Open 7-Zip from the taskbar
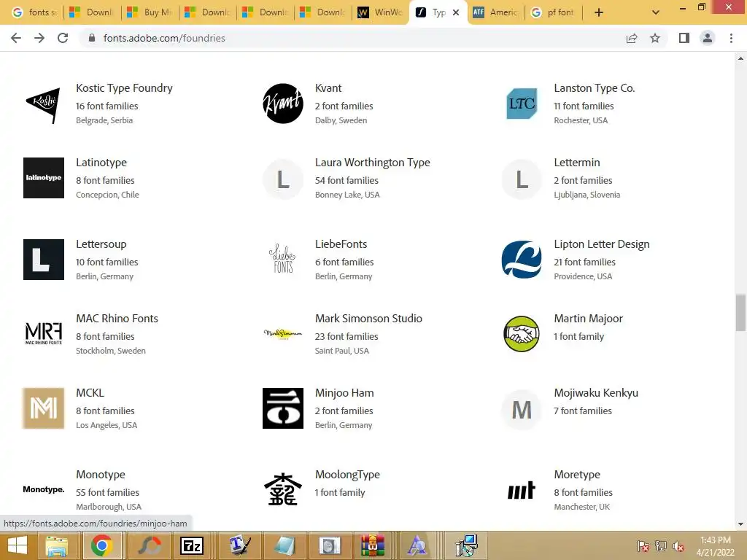 [192, 545]
